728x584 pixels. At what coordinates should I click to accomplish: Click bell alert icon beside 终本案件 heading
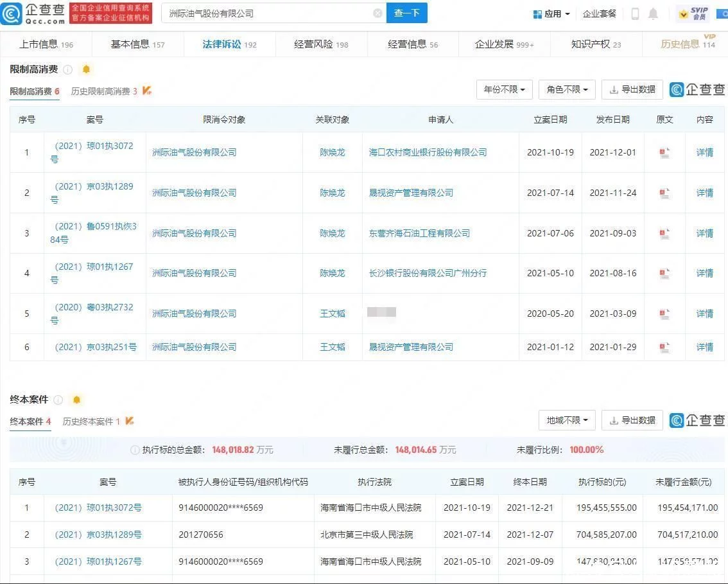[x=76, y=400]
